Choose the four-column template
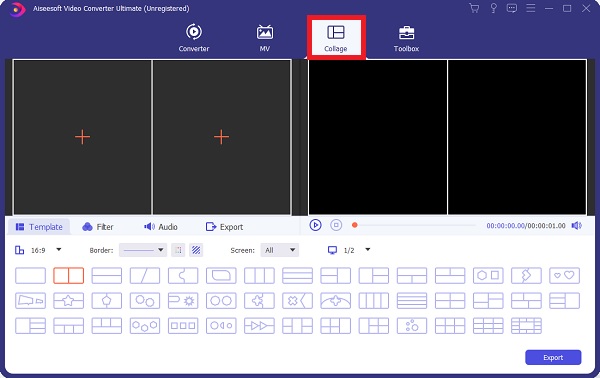The image size is (600, 378). tap(374, 301)
